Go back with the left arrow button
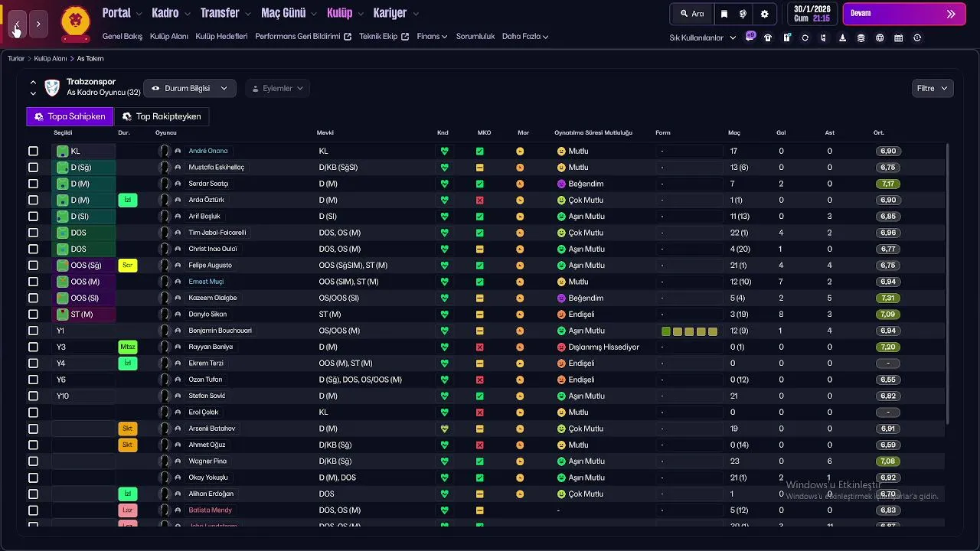Viewport: 980px width, 551px height. click(x=17, y=24)
